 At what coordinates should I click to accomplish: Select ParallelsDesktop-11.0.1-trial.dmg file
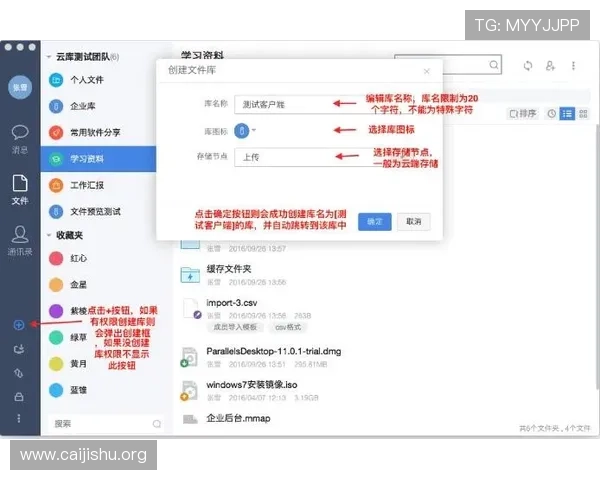[x=274, y=351]
